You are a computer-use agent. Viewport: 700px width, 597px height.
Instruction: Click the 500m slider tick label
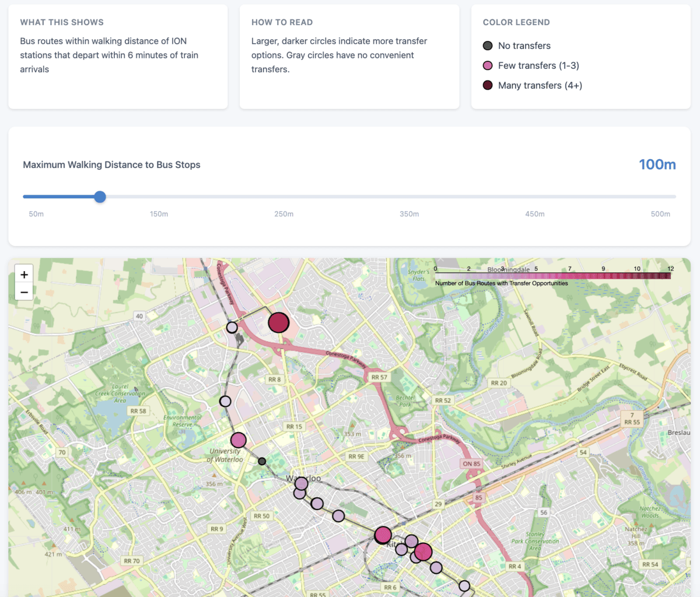pyautogui.click(x=660, y=214)
